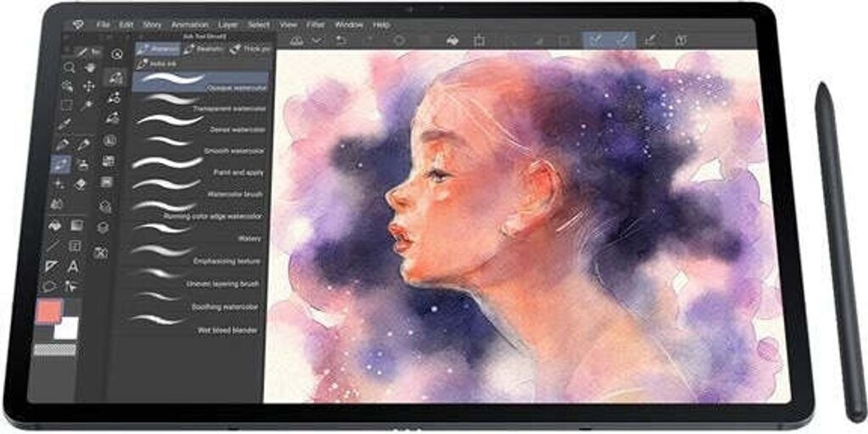Expand the chevron dropdown in command bar
The height and width of the screenshot is (434, 868).
point(317,40)
